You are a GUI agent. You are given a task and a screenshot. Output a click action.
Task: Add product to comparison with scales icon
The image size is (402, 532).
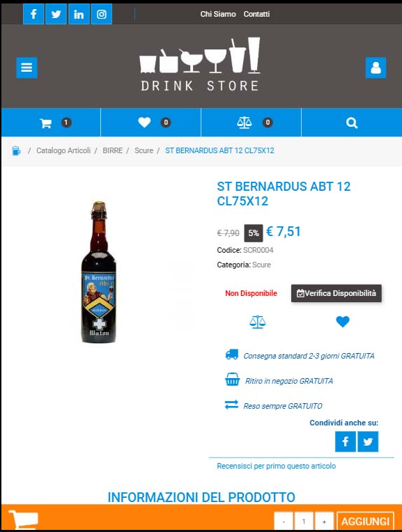point(257,322)
